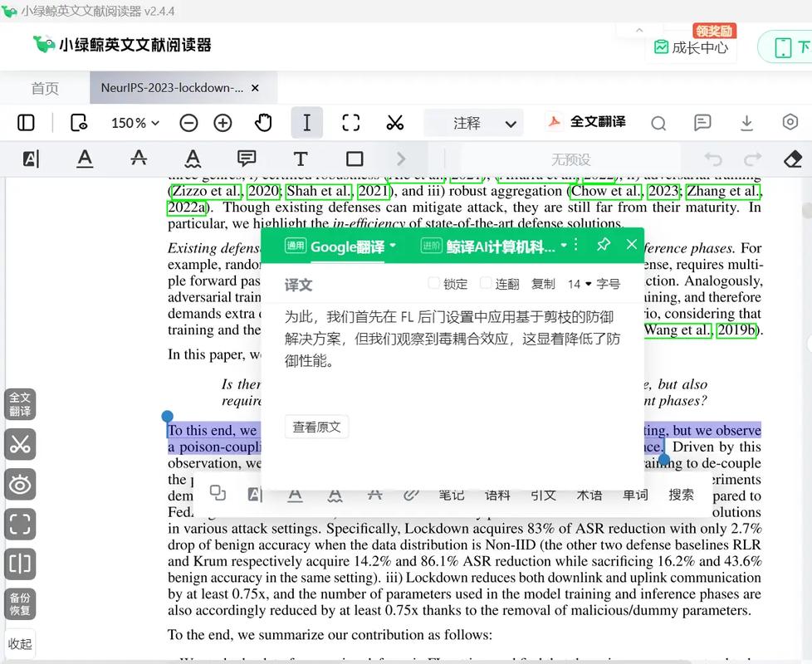Click the 备份恢复 sidebar button
Screen dimensions: 812x664
pos(20,604)
